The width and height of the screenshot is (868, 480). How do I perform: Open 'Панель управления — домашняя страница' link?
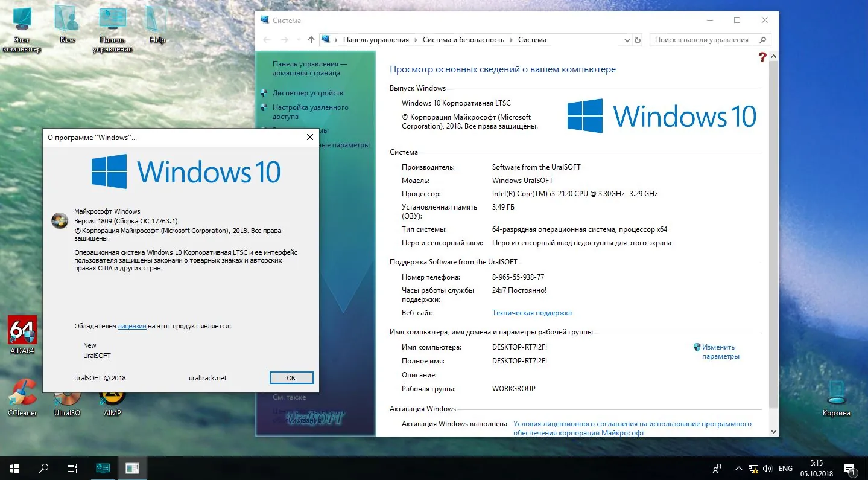click(x=309, y=68)
